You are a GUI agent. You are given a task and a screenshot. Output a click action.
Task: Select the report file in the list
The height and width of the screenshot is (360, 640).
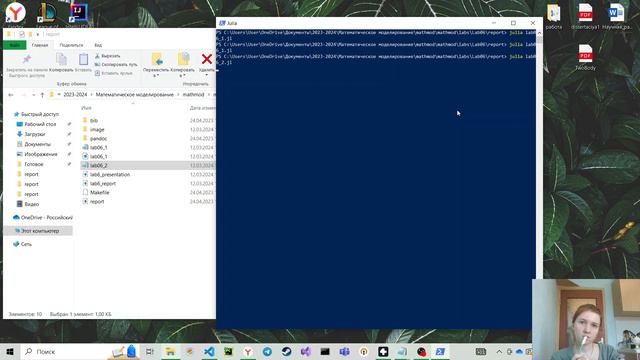97,201
